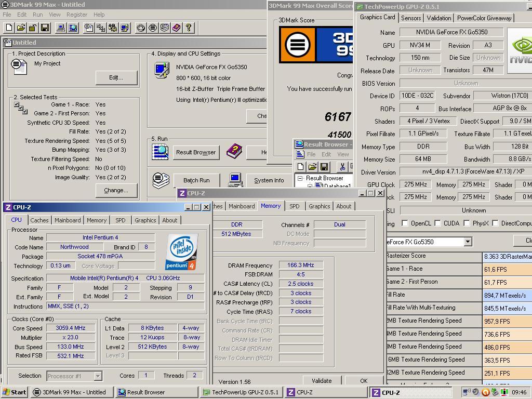Click the loop ring icon in 3DMark toolbar
532x399 pixels.
(140, 28)
